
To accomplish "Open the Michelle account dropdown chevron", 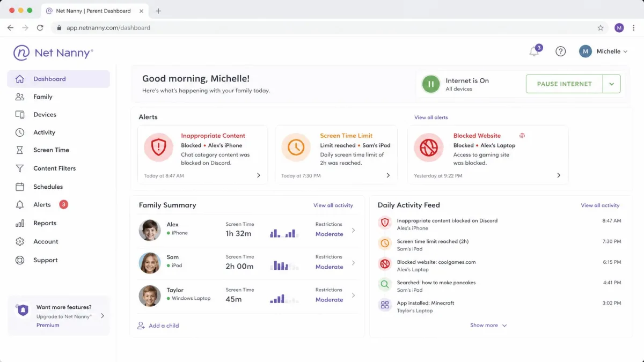I will (x=625, y=51).
